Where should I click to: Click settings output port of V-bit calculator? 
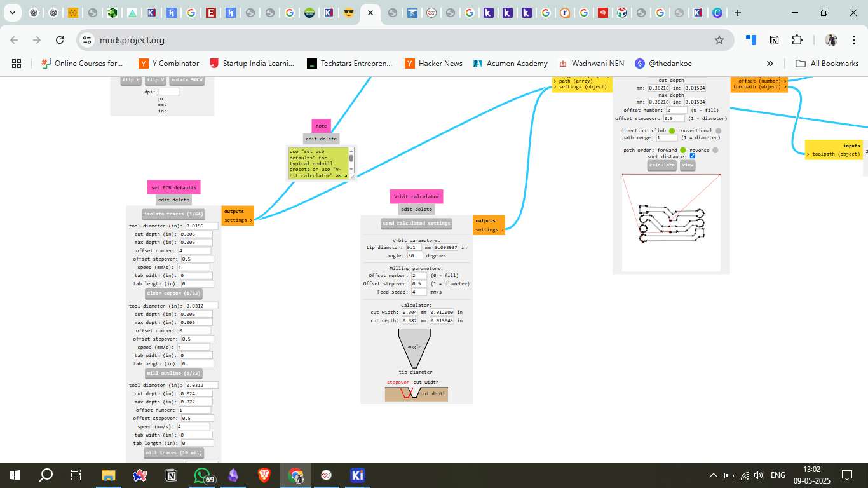(x=489, y=230)
